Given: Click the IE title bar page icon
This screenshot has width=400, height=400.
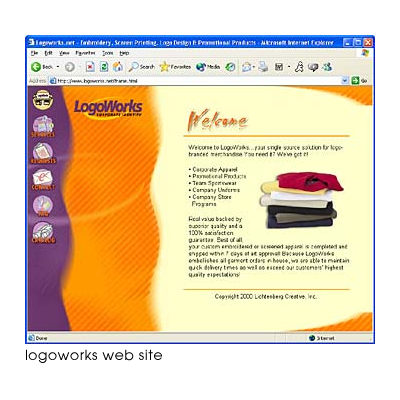Looking at the screenshot, I should point(31,42).
